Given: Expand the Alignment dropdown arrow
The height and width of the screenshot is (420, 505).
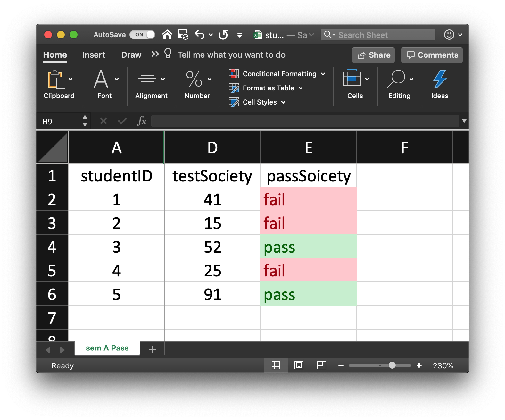Looking at the screenshot, I should pyautogui.click(x=163, y=79).
